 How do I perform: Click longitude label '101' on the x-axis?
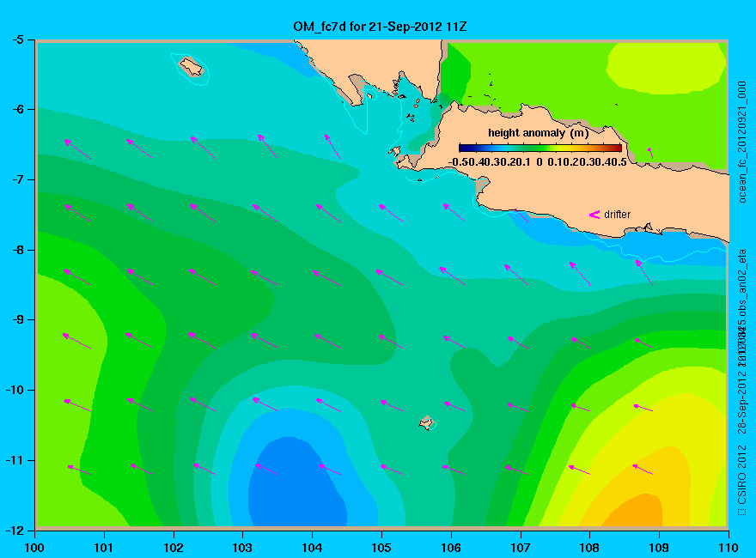pyautogui.click(x=104, y=548)
